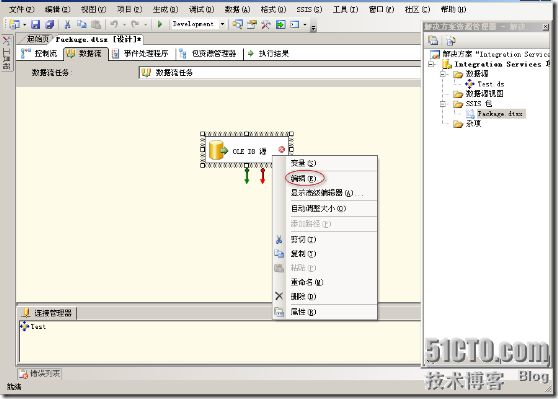Open the 生成 (Build) menu
This screenshot has width=558, height=399.
[x=165, y=9]
